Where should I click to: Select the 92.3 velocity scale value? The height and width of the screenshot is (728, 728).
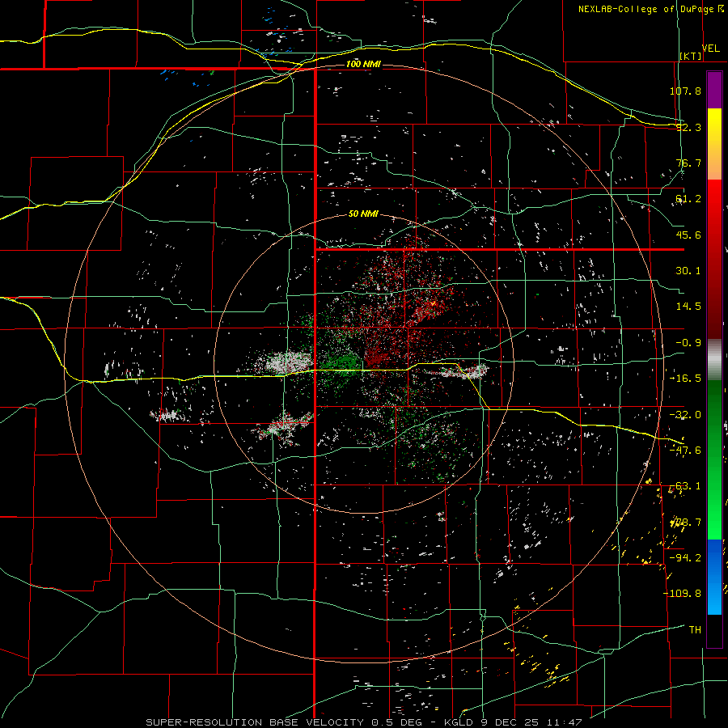coord(688,127)
